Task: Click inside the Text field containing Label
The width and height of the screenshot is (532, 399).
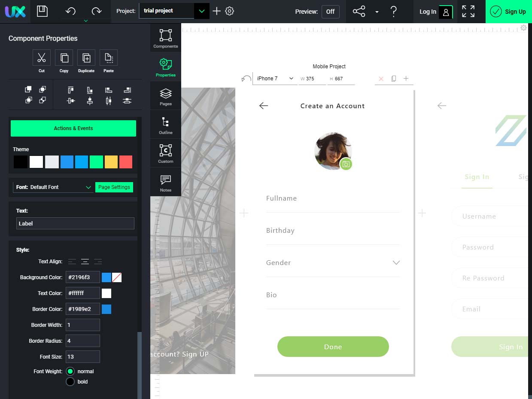Action: click(x=75, y=223)
